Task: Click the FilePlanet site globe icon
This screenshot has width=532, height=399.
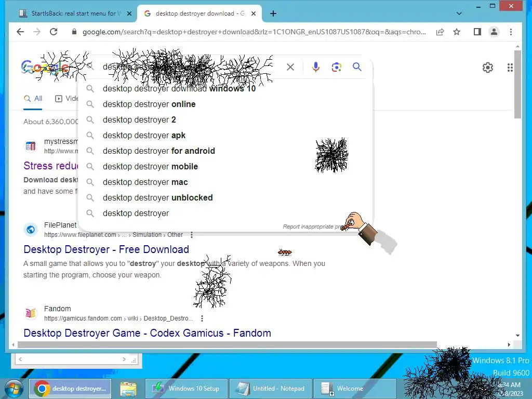Action: click(31, 230)
